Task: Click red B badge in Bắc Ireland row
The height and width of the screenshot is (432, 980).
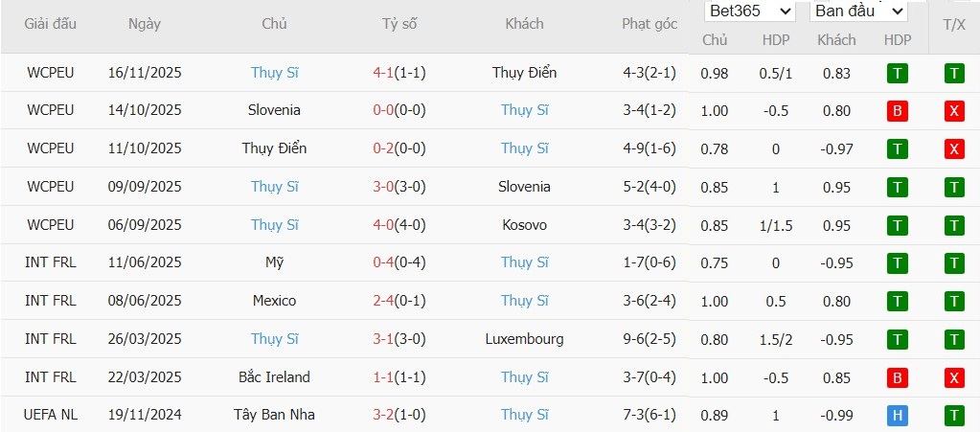Action: [898, 377]
